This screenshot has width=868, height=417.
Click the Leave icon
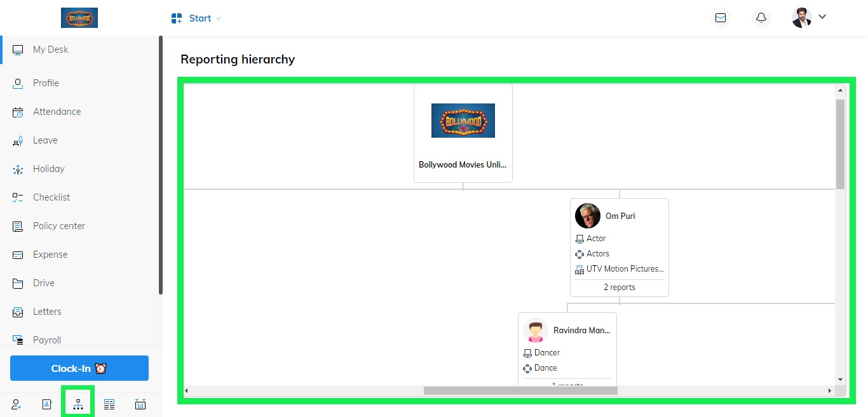[18, 141]
